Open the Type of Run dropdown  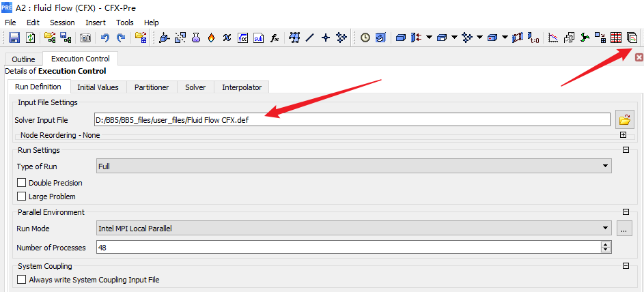click(x=354, y=166)
